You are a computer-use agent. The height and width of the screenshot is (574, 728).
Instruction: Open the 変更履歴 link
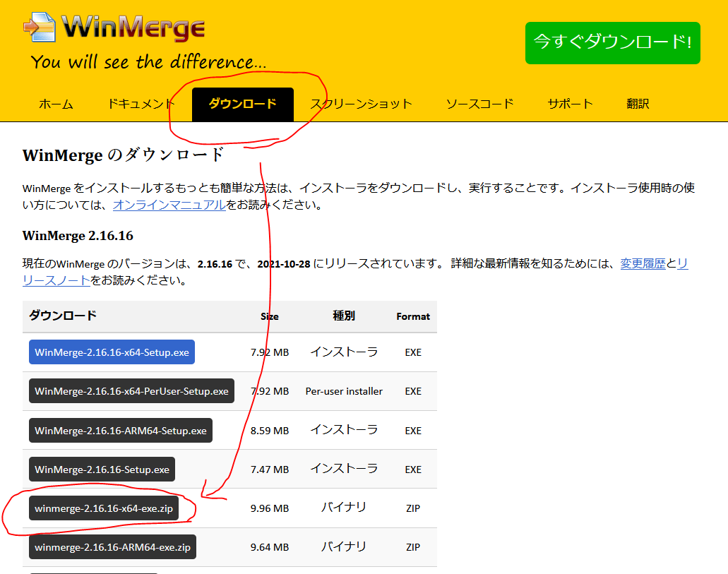[x=643, y=264]
